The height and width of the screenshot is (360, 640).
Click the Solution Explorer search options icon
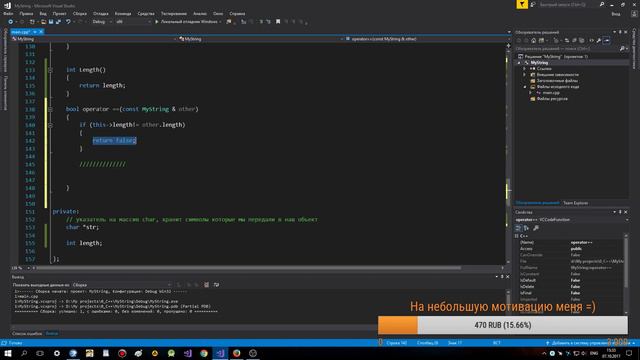624,49
